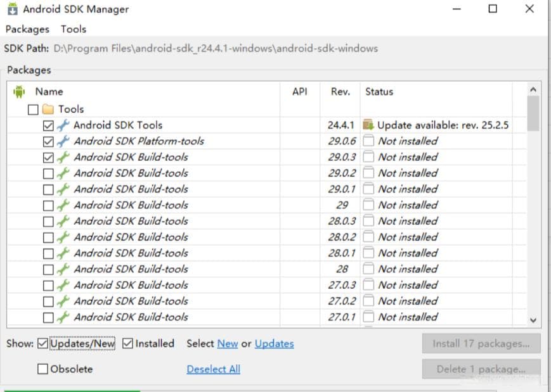Uncheck the Android SDK Tools checkbox
Viewport: 551px width, 392px height.
48,125
